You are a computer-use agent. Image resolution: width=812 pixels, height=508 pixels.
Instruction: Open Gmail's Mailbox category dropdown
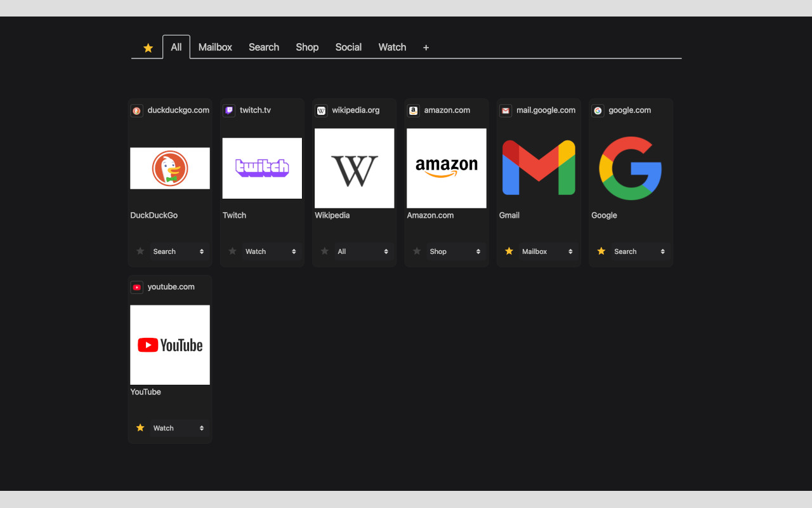(x=547, y=251)
